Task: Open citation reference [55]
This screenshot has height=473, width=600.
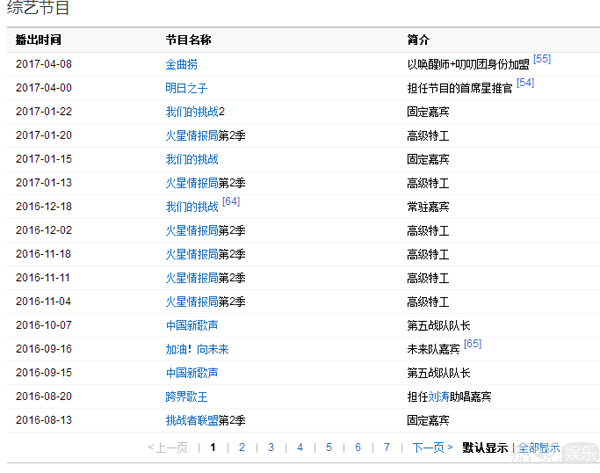Action: 542,59
